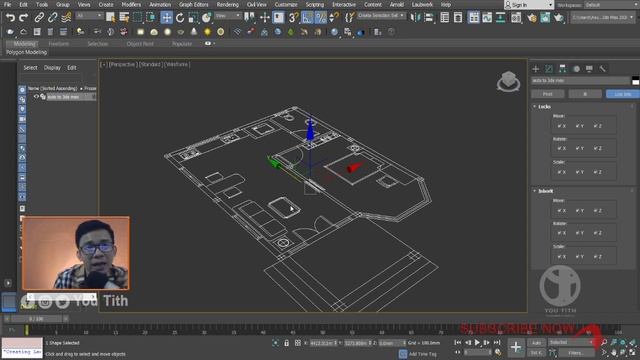
Task: Toggle Scale Z under Locks
Action: (x=598, y=172)
